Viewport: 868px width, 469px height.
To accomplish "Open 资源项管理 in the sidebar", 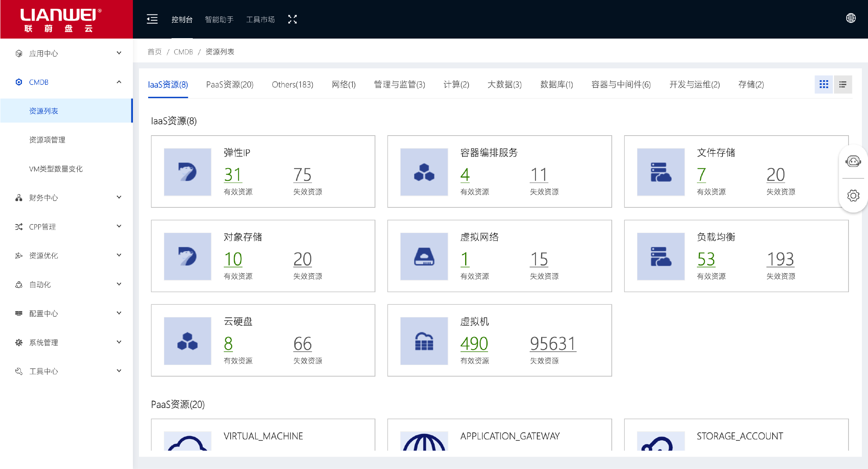I will 47,140.
